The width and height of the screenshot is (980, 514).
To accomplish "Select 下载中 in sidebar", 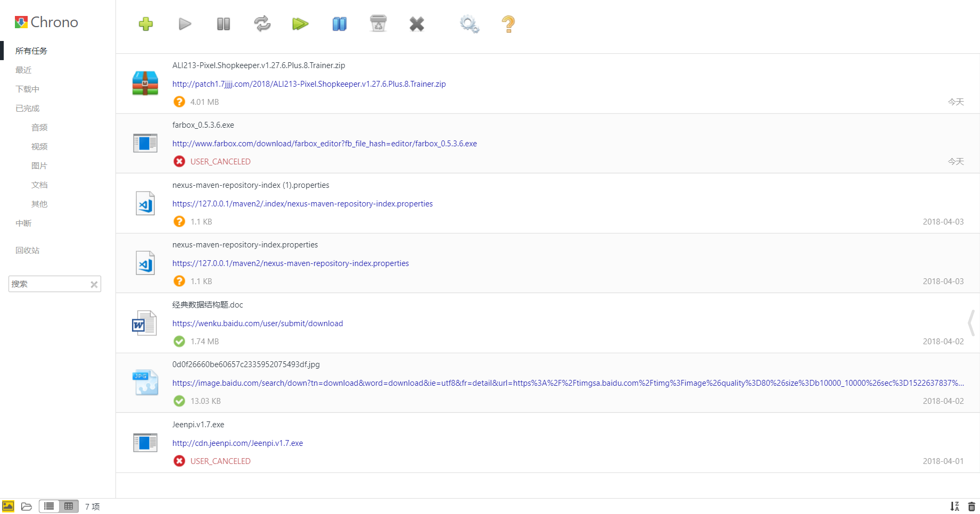I will point(28,89).
